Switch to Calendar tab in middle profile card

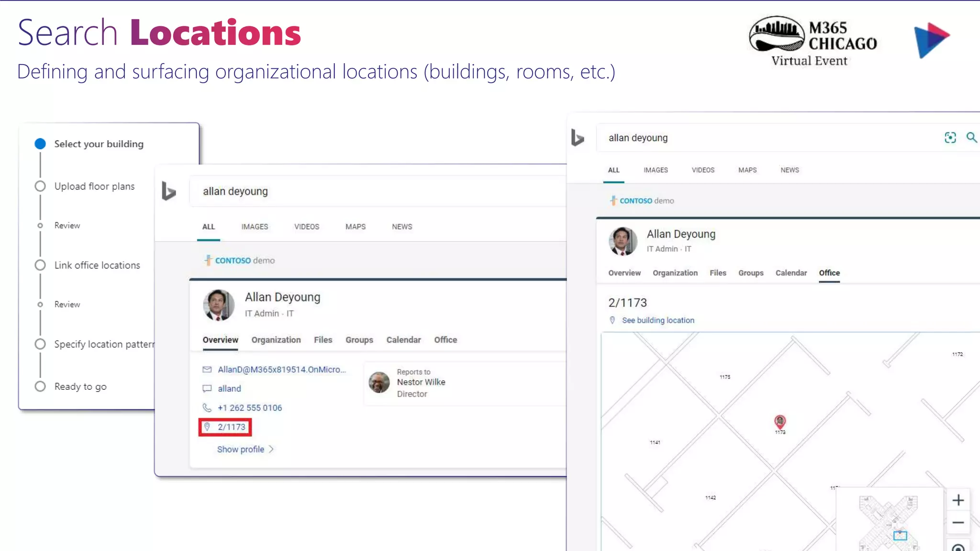[x=404, y=340]
